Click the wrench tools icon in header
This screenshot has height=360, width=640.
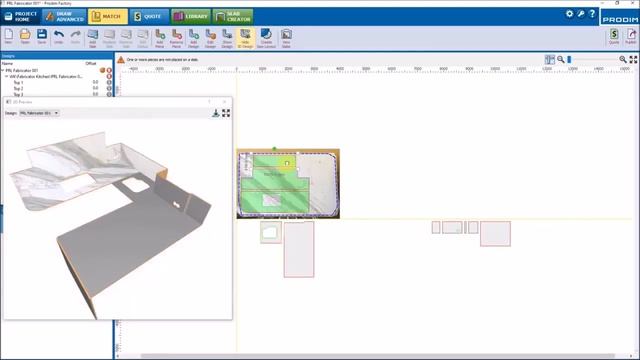coord(581,14)
